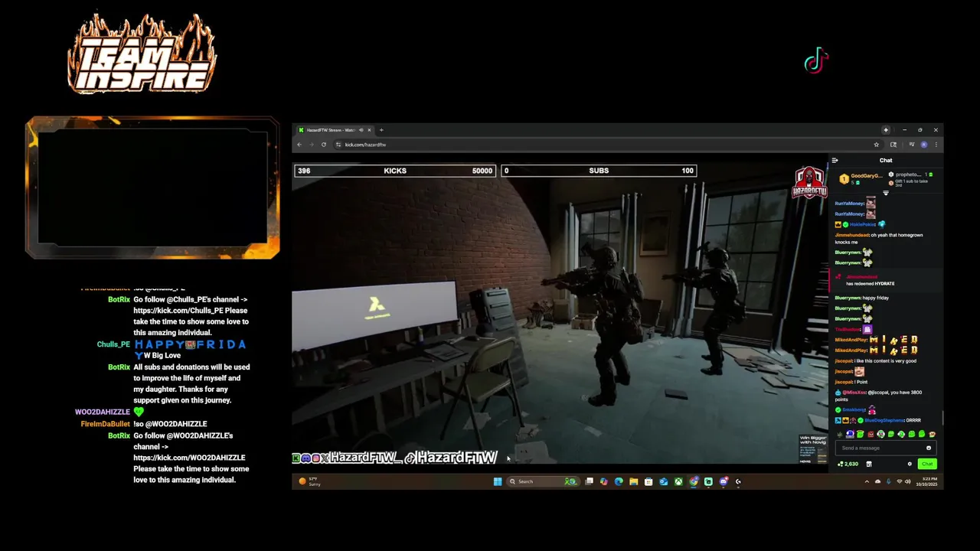The height and width of the screenshot is (551, 980).
Task: Open the volume control in system tray
Action: pos(908,481)
